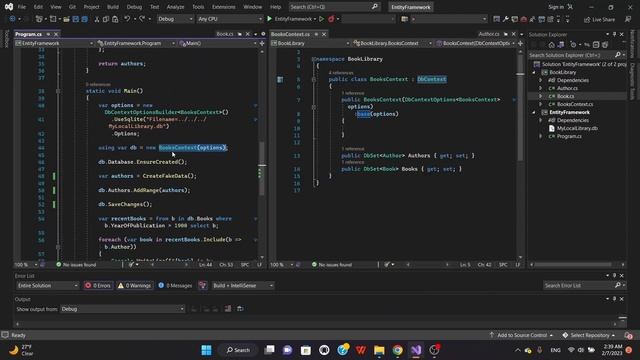Open Chrome from the taskbar

point(398,350)
